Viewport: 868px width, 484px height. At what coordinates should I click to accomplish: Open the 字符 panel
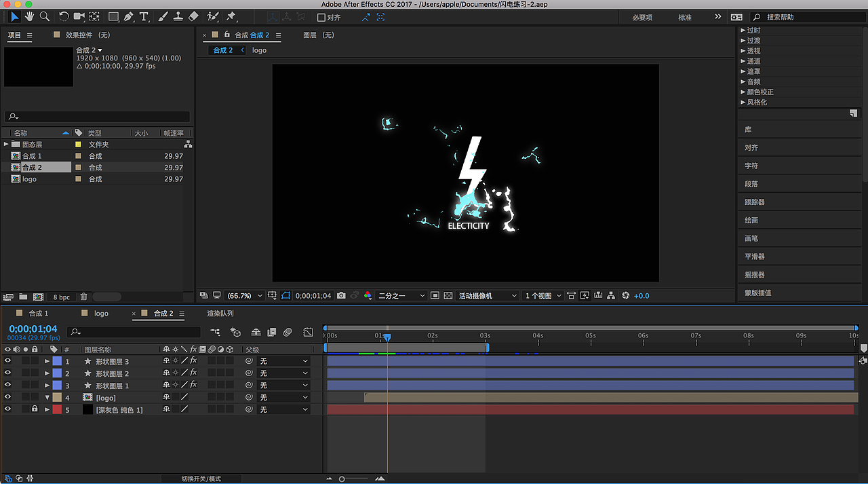pyautogui.click(x=751, y=166)
